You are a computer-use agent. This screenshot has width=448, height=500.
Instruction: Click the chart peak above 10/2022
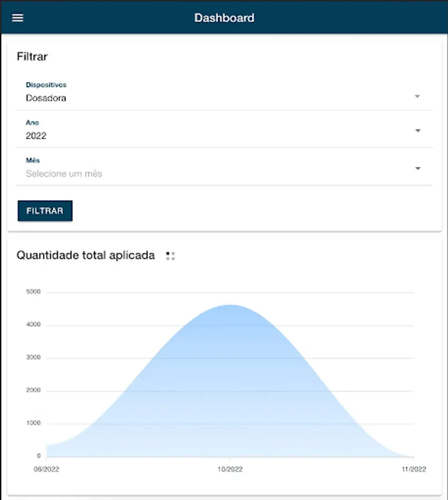pyautogui.click(x=230, y=306)
